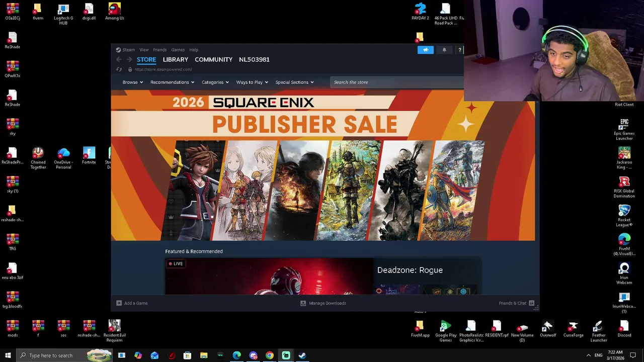
Task: Reload the Steam store page
Action: [x=119, y=69]
